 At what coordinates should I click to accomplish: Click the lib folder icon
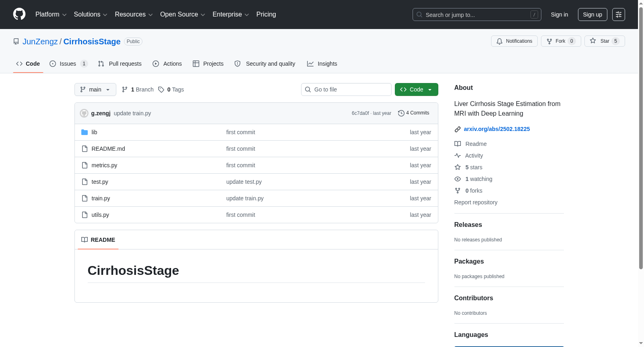tap(85, 132)
